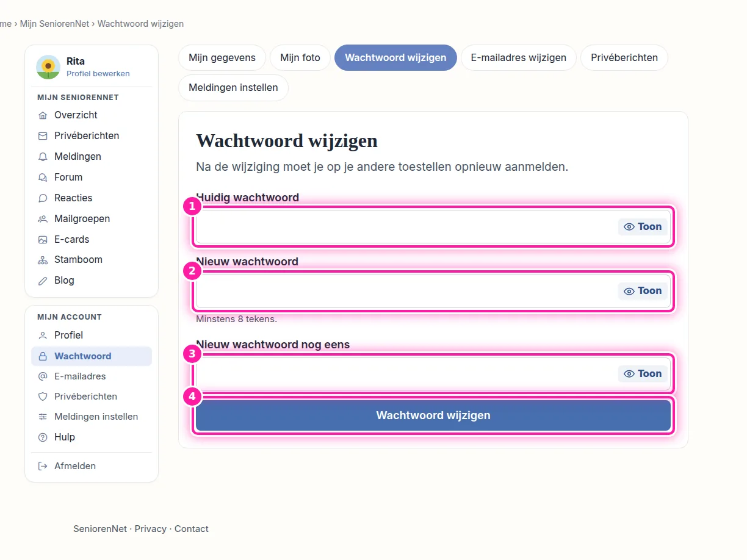
Task: Click the shield icon in Mijn Account
Action: tap(43, 397)
